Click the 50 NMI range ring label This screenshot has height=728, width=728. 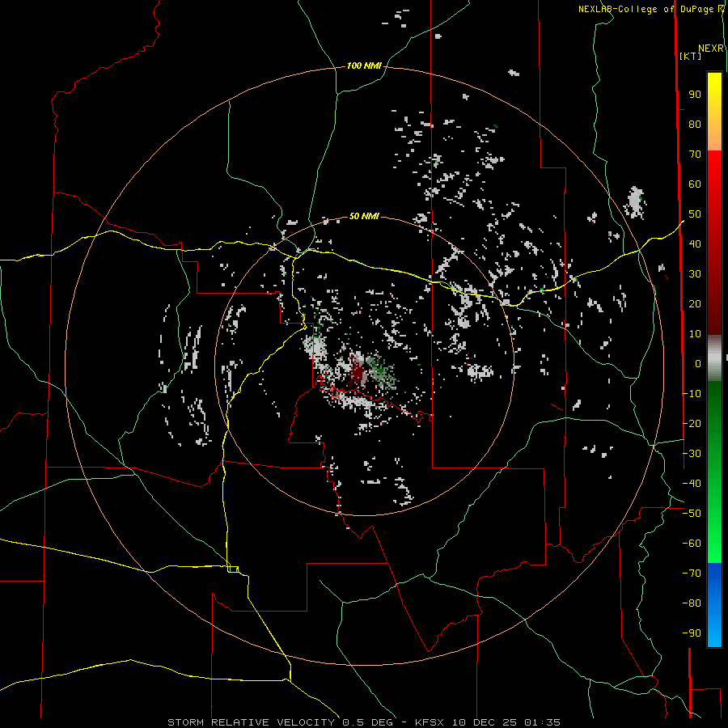(x=364, y=216)
